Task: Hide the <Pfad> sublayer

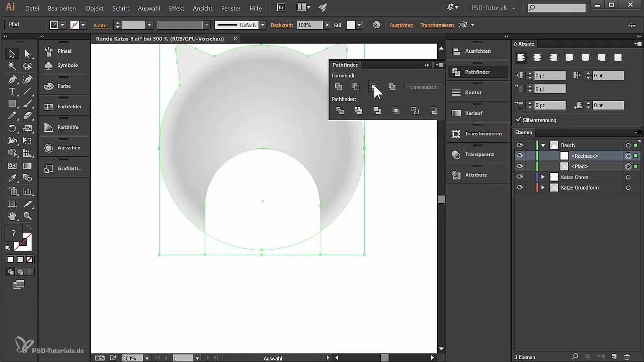Action: [x=520, y=166]
